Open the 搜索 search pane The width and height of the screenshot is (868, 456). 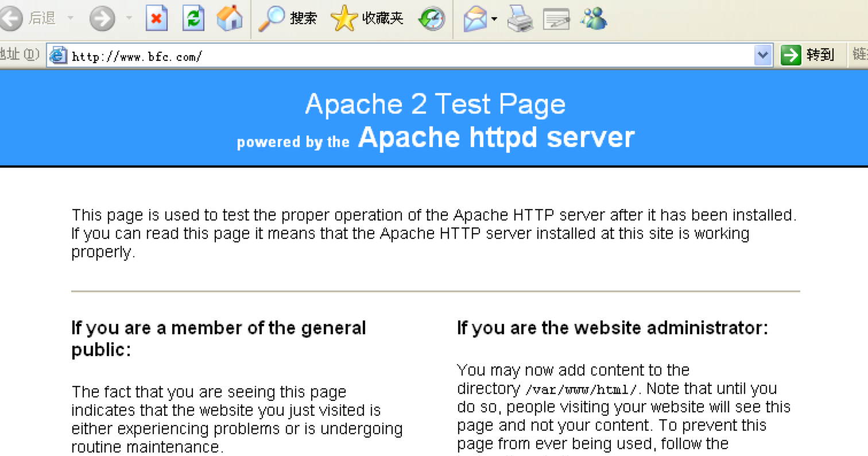point(287,18)
